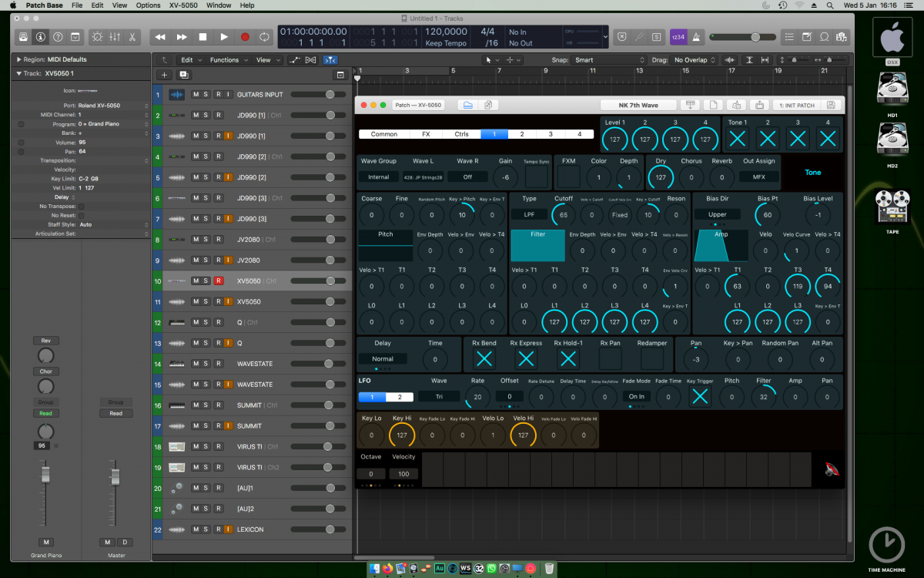Enable the No Transpose checkbox
This screenshot has height=578, width=924.
[x=81, y=207]
